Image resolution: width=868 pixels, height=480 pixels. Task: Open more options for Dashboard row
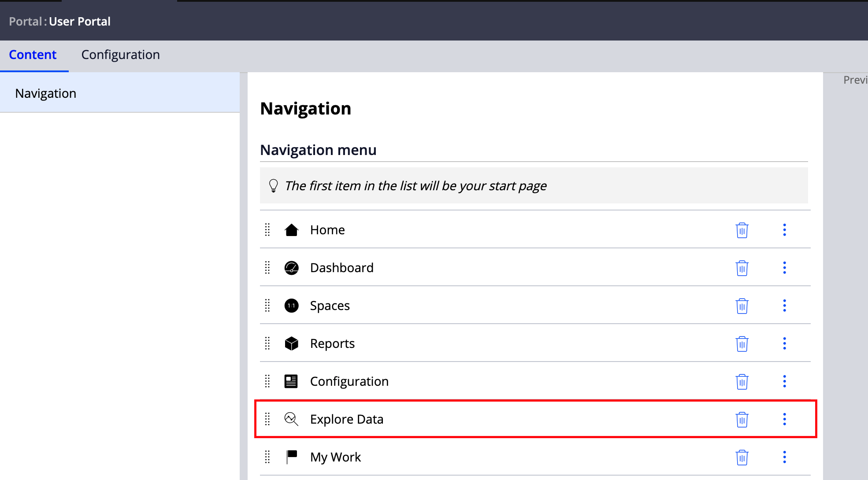coord(784,268)
